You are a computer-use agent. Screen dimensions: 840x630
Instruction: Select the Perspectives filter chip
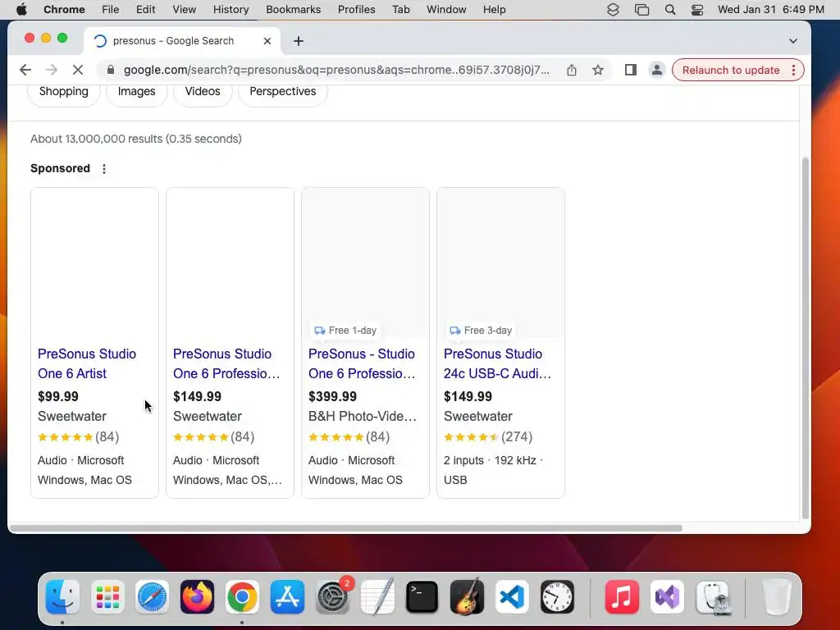(283, 92)
